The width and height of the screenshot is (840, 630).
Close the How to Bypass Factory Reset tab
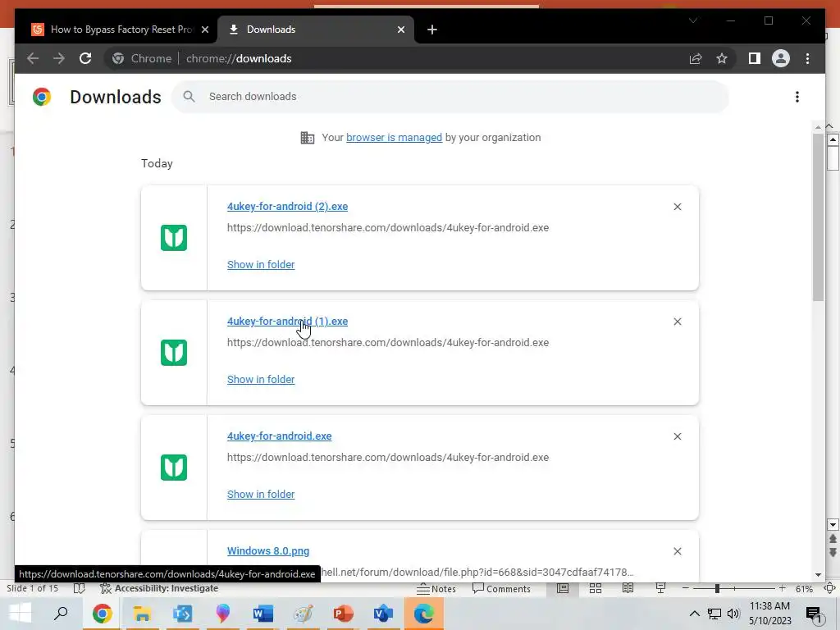(x=204, y=30)
